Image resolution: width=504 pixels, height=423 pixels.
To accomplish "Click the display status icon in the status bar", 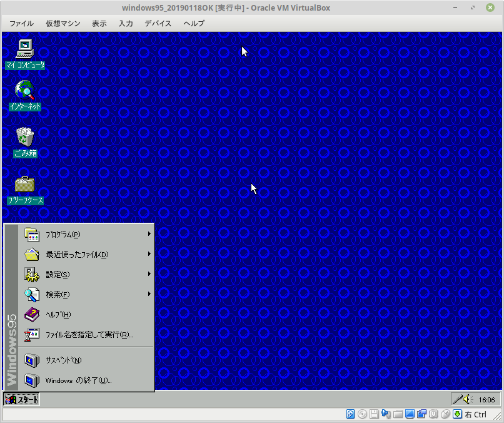I will tap(410, 414).
